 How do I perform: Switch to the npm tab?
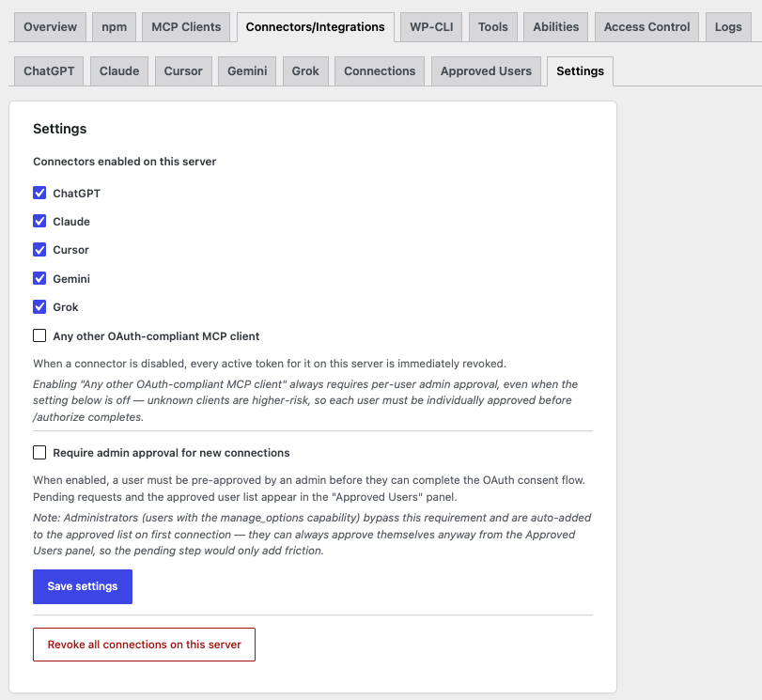pos(115,27)
